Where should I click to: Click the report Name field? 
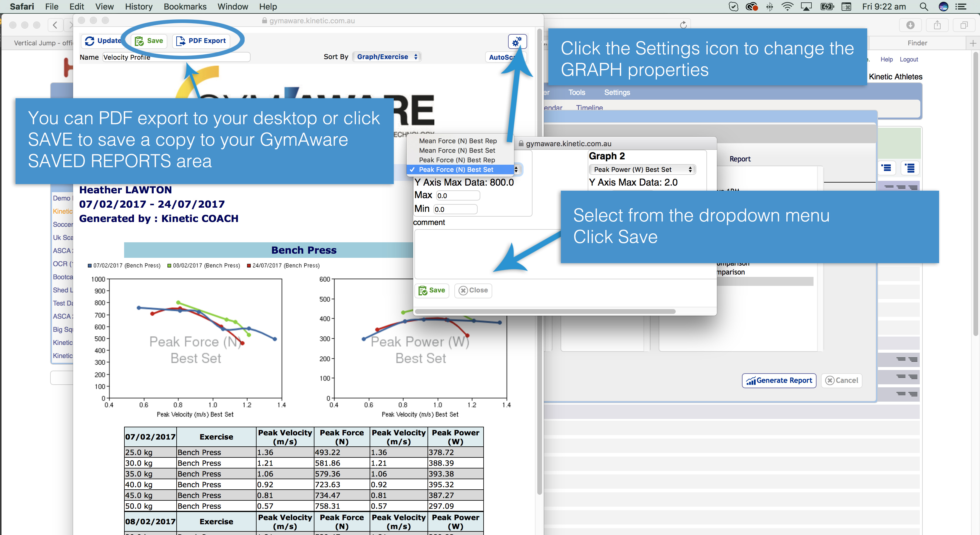pos(176,57)
